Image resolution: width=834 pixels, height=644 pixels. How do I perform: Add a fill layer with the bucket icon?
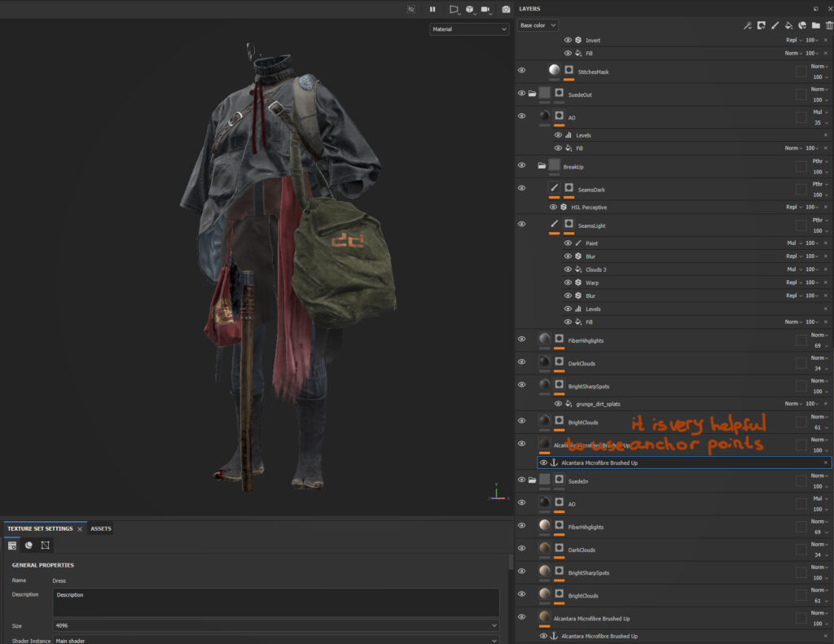pos(788,25)
